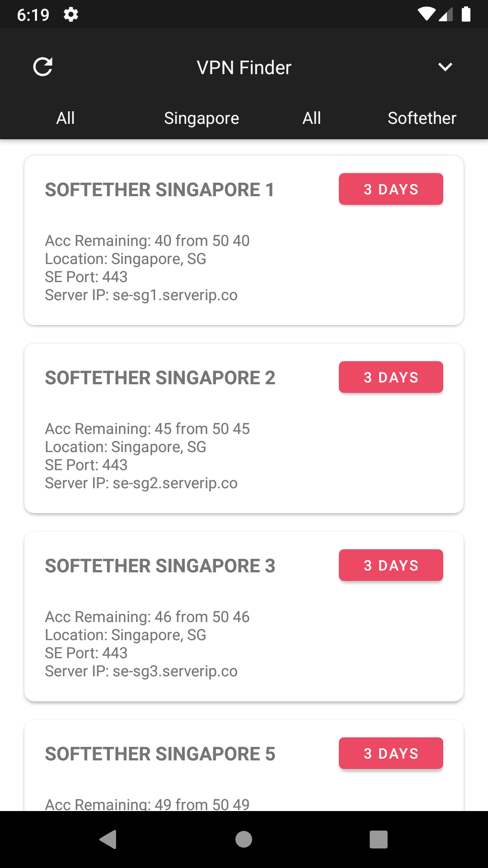Open the Softether protocol filter
The width and height of the screenshot is (488, 868).
click(x=422, y=118)
